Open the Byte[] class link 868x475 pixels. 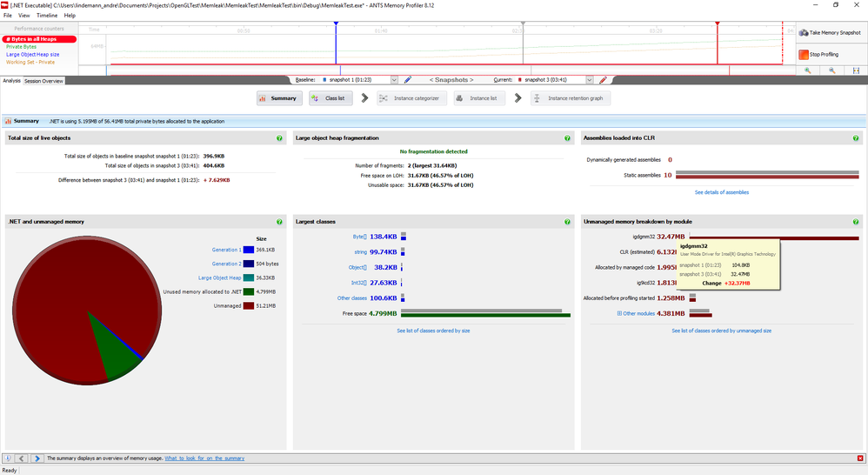point(359,237)
